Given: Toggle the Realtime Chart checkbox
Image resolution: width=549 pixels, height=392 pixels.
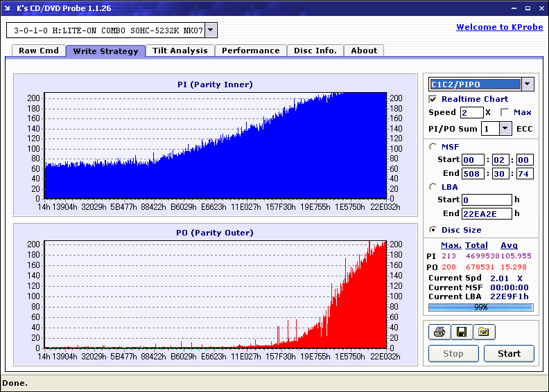Looking at the screenshot, I should 433,99.
